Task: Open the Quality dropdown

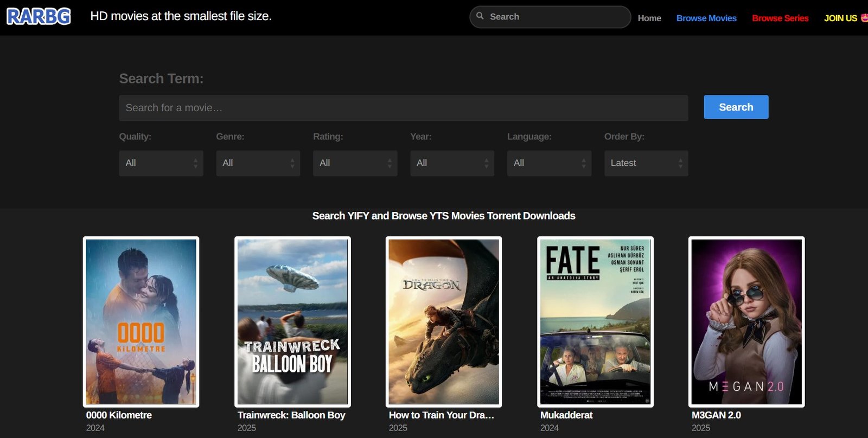Action: [x=161, y=163]
